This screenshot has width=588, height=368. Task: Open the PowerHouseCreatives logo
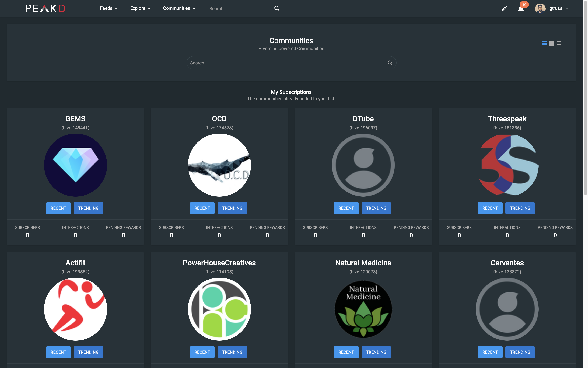click(x=219, y=309)
